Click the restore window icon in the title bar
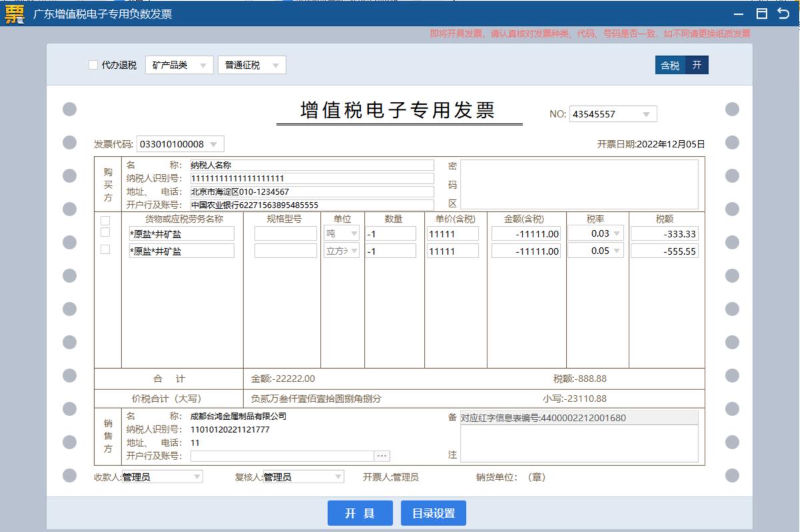Screen dimensions: 800x532 pos(763,13)
